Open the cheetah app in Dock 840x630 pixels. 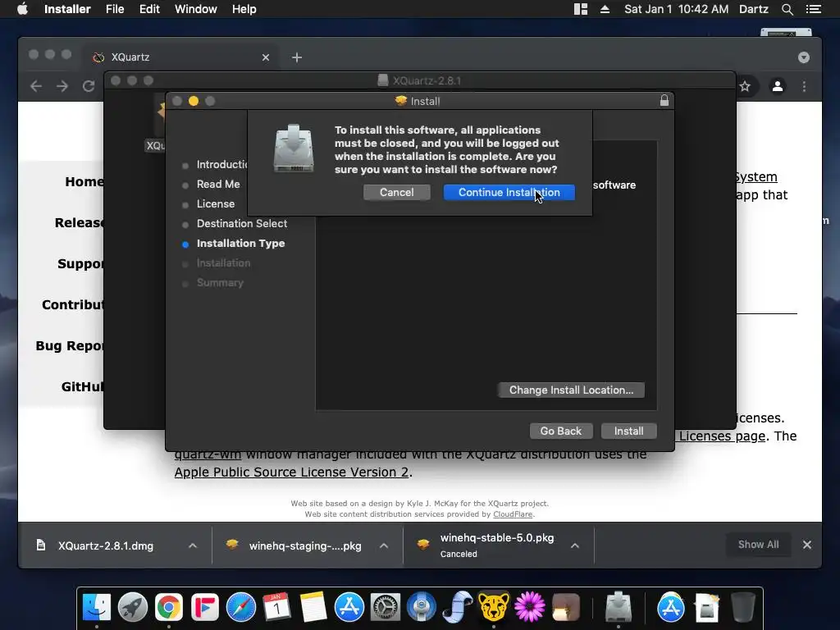coord(493,608)
